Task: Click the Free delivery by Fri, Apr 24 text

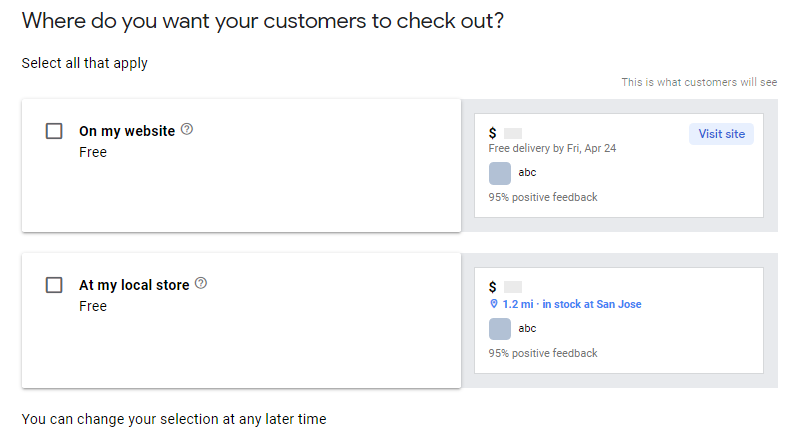Action: click(552, 148)
